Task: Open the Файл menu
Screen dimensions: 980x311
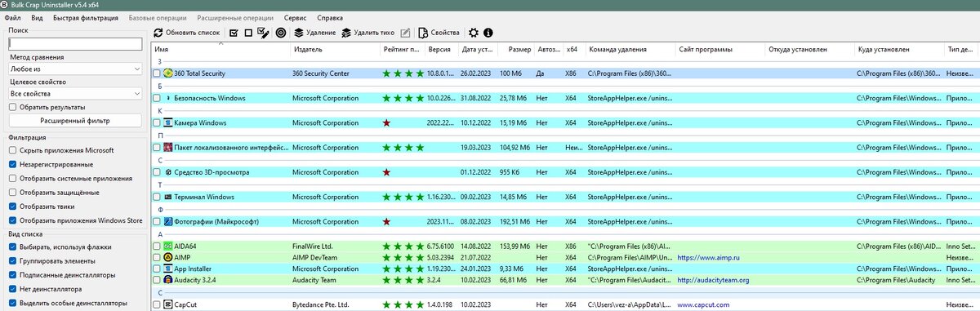Action: pyautogui.click(x=12, y=17)
